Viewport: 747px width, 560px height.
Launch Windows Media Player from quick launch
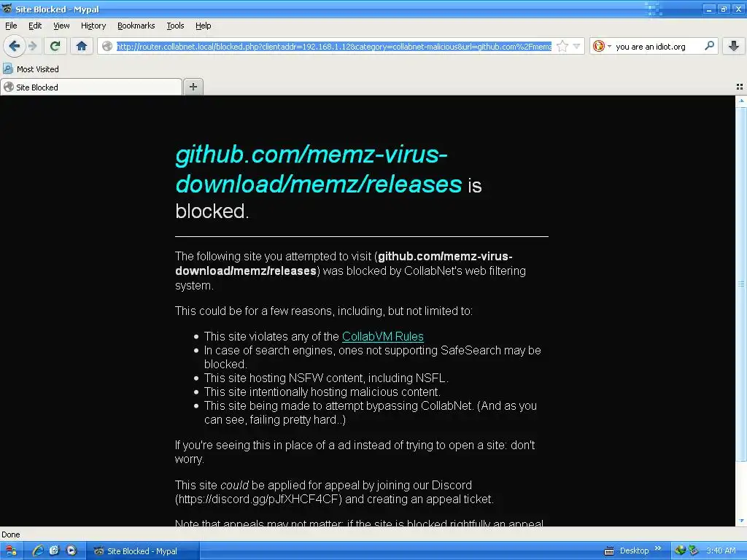tap(71, 551)
